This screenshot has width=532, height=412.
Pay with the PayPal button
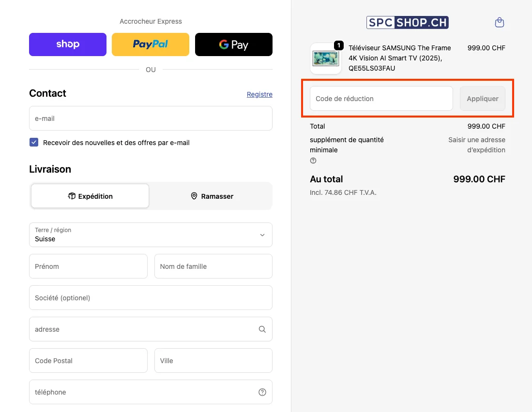click(x=150, y=44)
